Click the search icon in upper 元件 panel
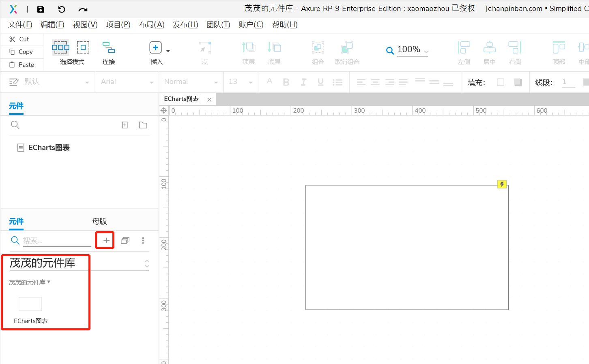 (15, 125)
